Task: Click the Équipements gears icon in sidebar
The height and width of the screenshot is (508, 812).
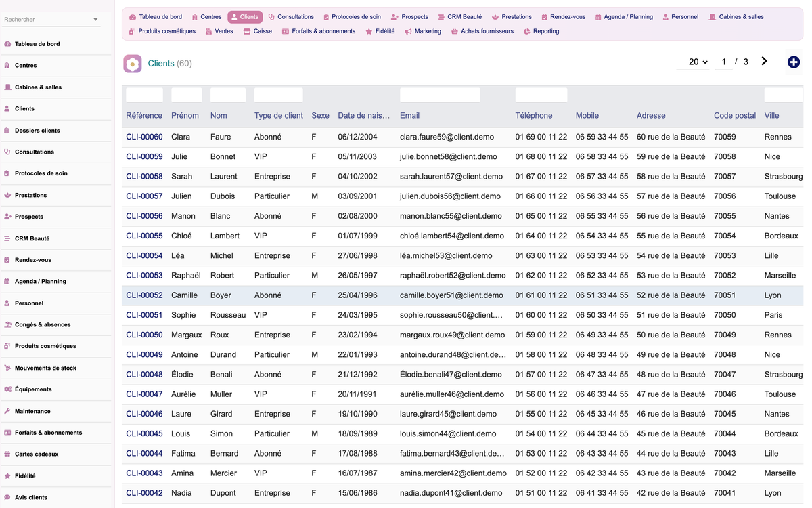Action: pyautogui.click(x=7, y=389)
